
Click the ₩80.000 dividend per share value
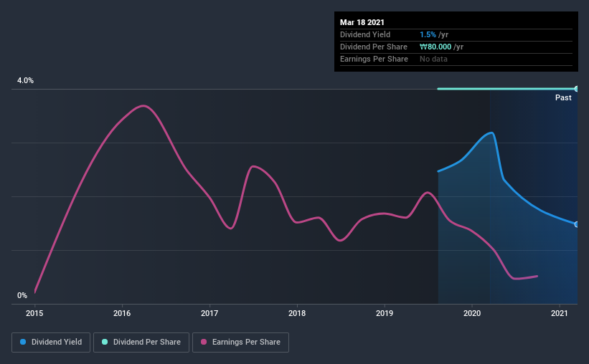tap(435, 47)
